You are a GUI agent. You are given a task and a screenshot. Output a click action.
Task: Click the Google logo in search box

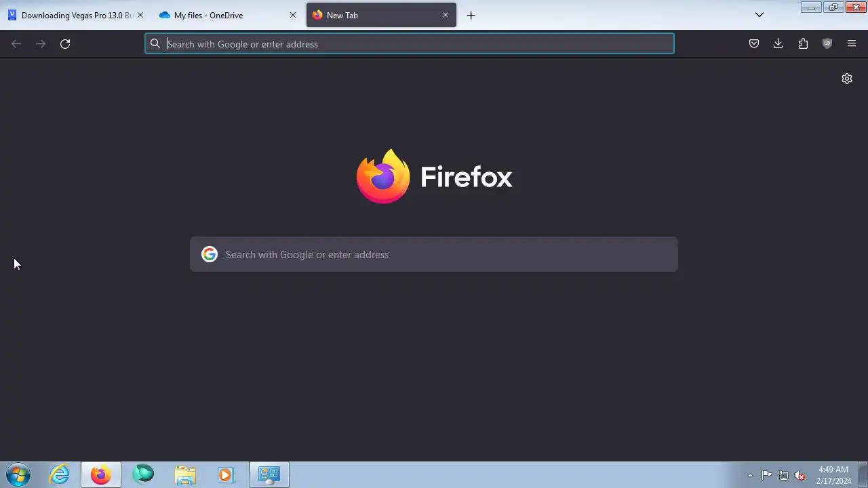(x=210, y=254)
